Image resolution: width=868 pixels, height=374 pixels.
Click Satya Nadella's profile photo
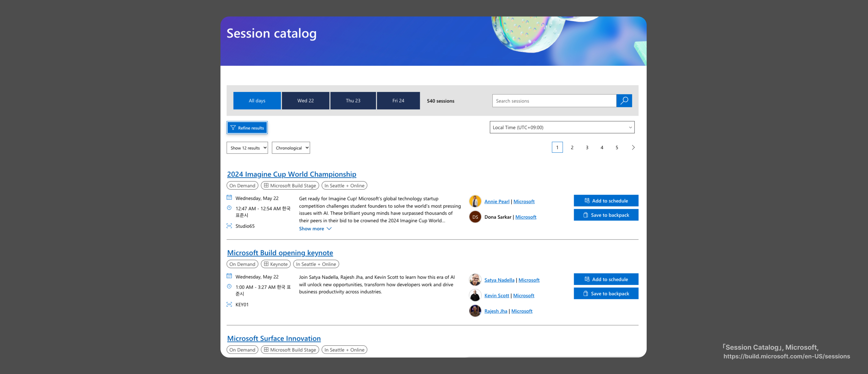(475, 280)
